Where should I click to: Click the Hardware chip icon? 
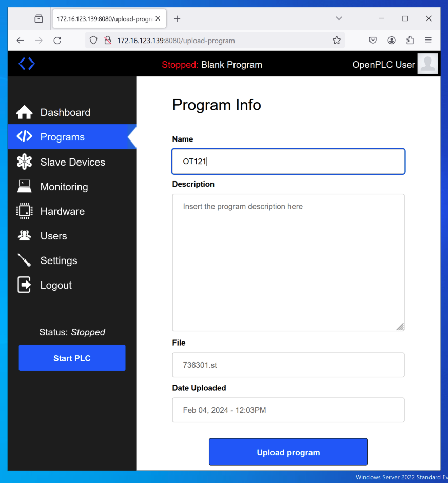click(x=24, y=211)
